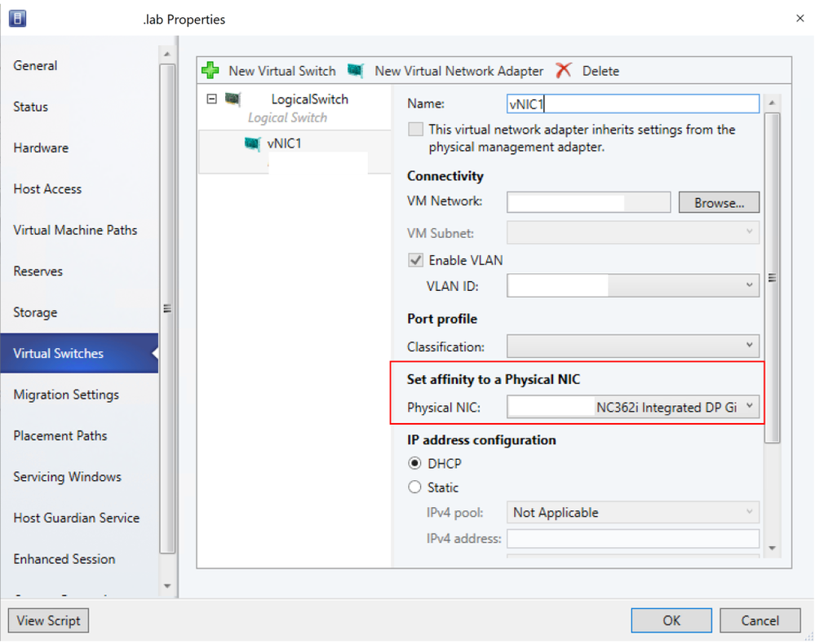Viewport: 815px width, 644px height.
Task: Open the IPv4 pool dropdown
Action: click(632, 512)
